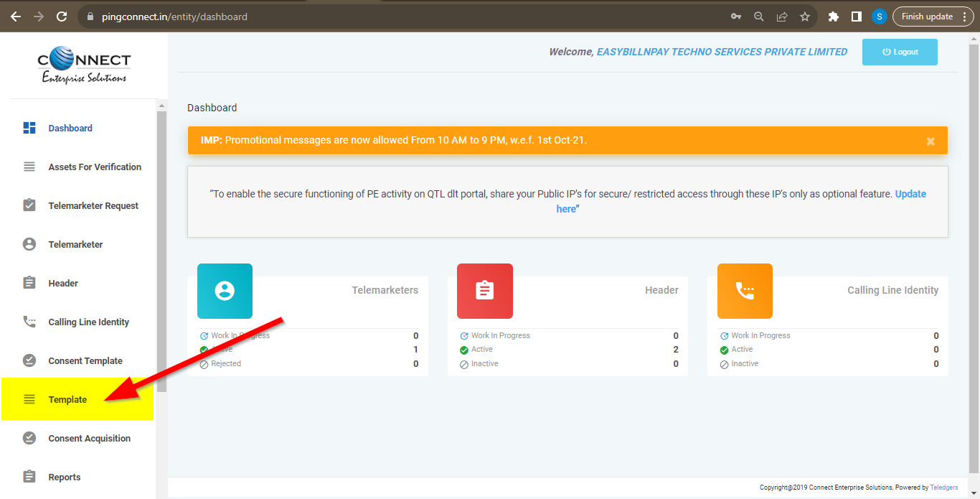Click the Telemarketer Request clipboard-check icon

click(x=29, y=205)
